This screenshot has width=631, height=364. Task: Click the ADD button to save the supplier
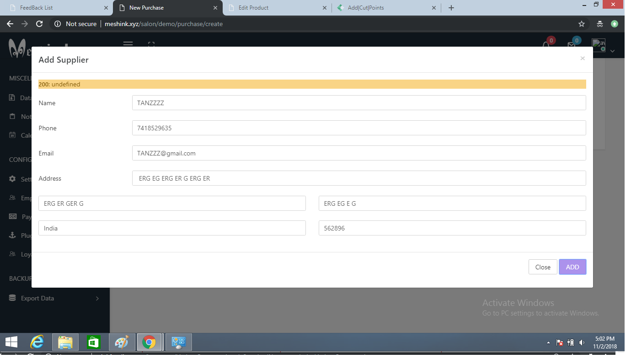tap(572, 267)
